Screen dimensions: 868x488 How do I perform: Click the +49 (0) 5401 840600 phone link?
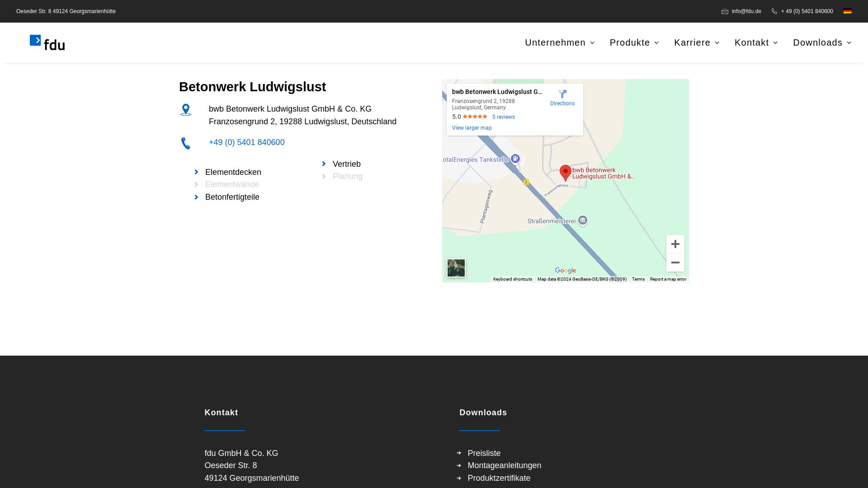tap(246, 142)
